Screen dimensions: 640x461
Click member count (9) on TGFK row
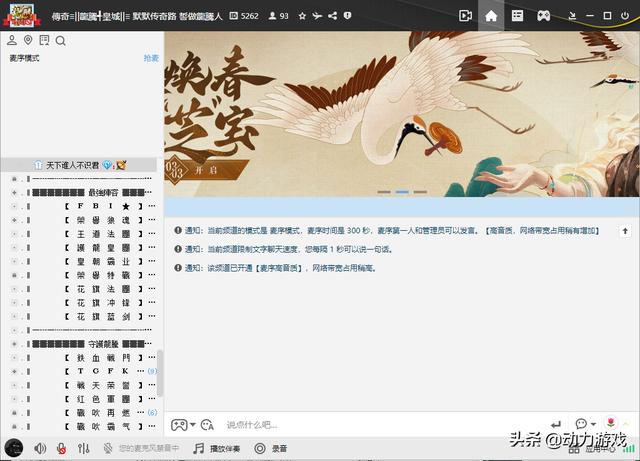click(152, 371)
